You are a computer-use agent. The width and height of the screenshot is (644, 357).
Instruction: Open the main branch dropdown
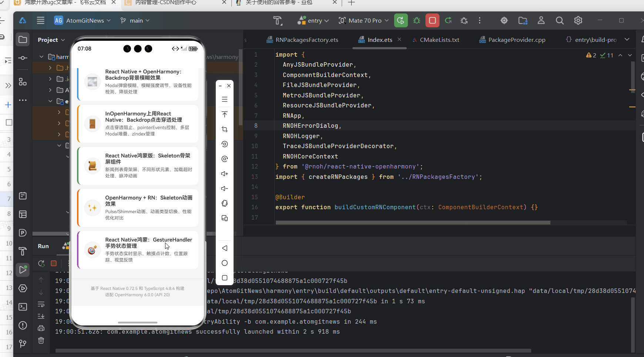135,20
